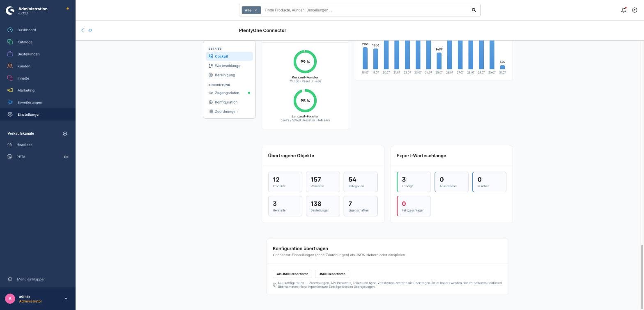
Task: Click the 0 In Arbeit queue tile
Action: point(489,182)
